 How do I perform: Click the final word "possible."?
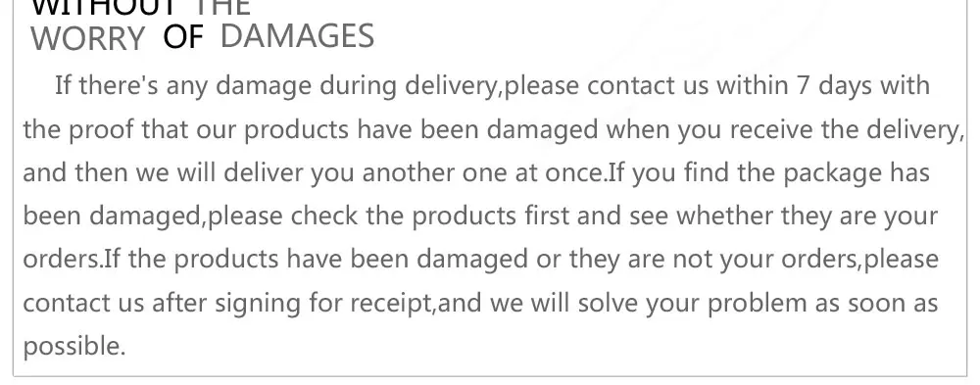click(x=74, y=347)
